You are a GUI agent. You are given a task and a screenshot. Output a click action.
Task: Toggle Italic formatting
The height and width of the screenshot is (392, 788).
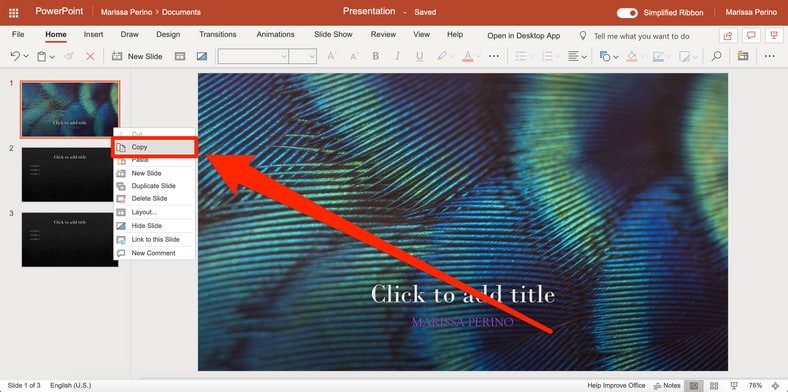398,56
